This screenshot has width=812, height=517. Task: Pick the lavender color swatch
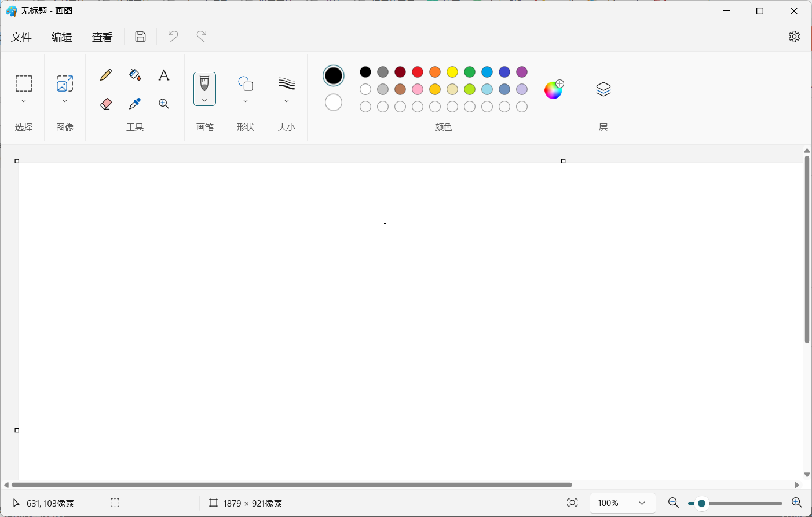pyautogui.click(x=522, y=89)
